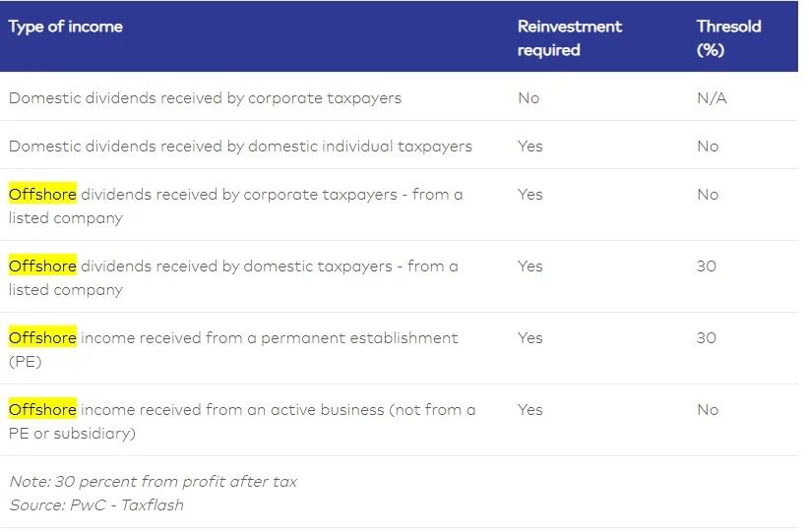Select 'Domestic dividends received by corporate taxpayers' row text

point(205,98)
